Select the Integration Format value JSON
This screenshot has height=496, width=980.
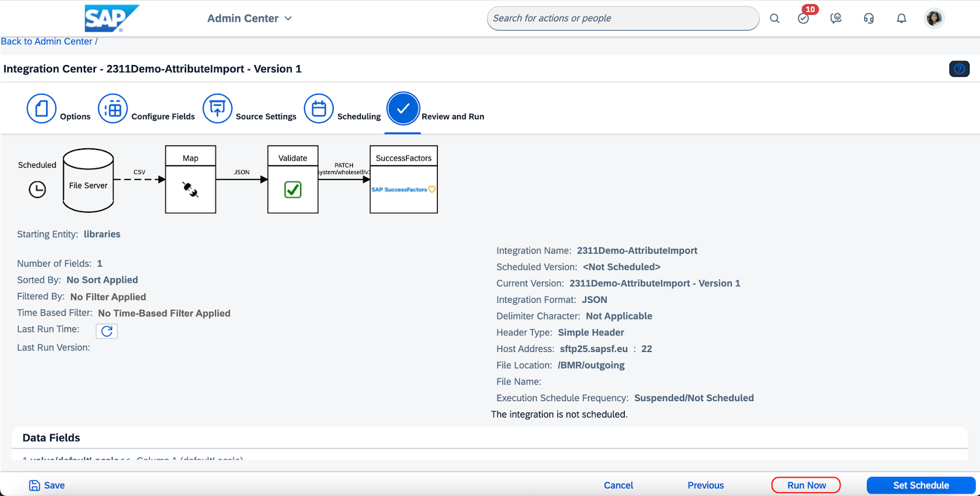click(x=595, y=300)
